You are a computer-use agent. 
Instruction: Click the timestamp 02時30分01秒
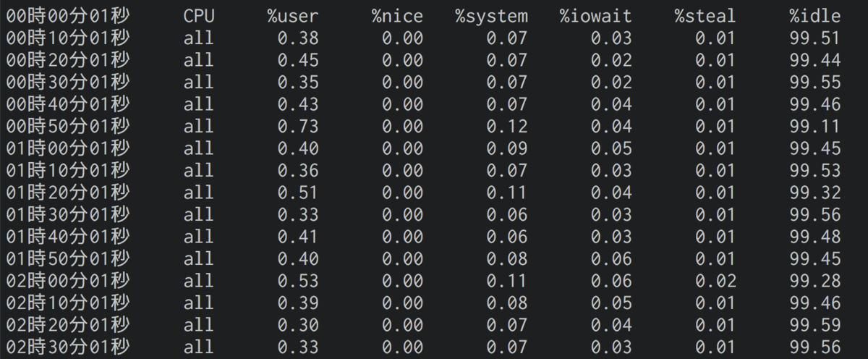tap(68, 348)
